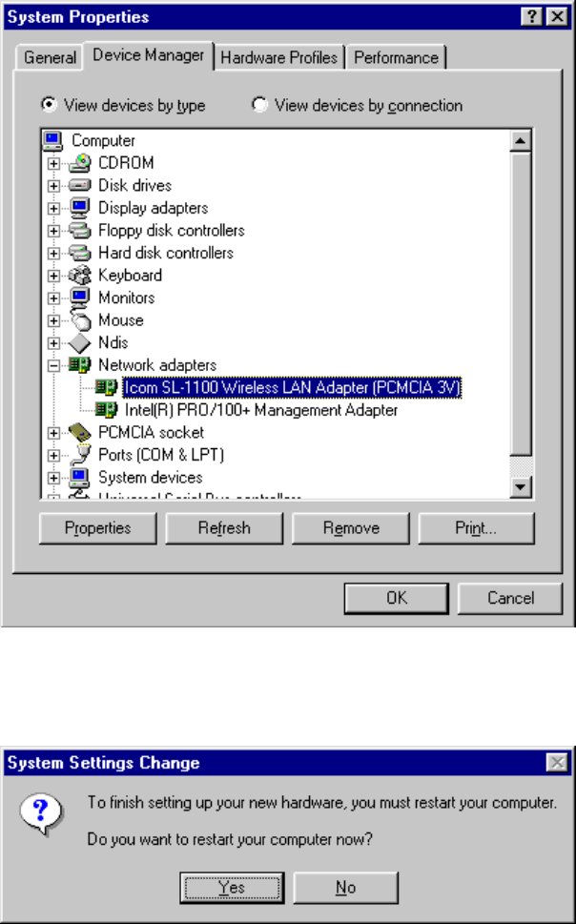Click the Keyboard device icon
This screenshot has width=576, height=924.
(79, 276)
